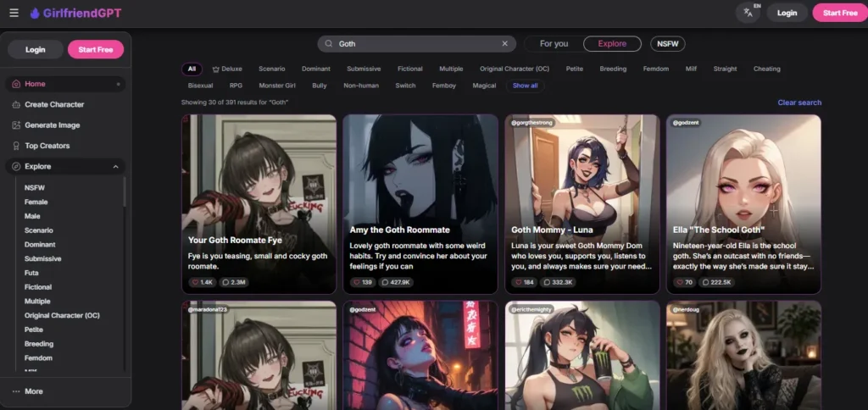Click the search magnifier icon

point(329,44)
